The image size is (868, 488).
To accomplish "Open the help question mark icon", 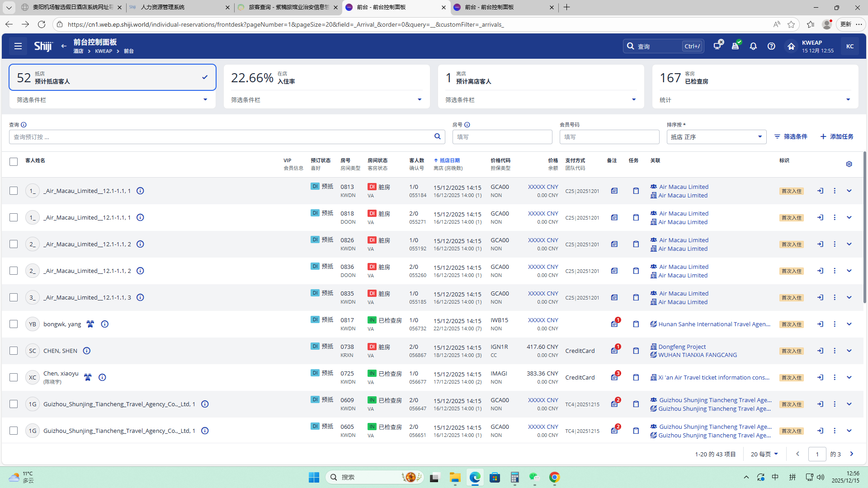I will click(771, 46).
